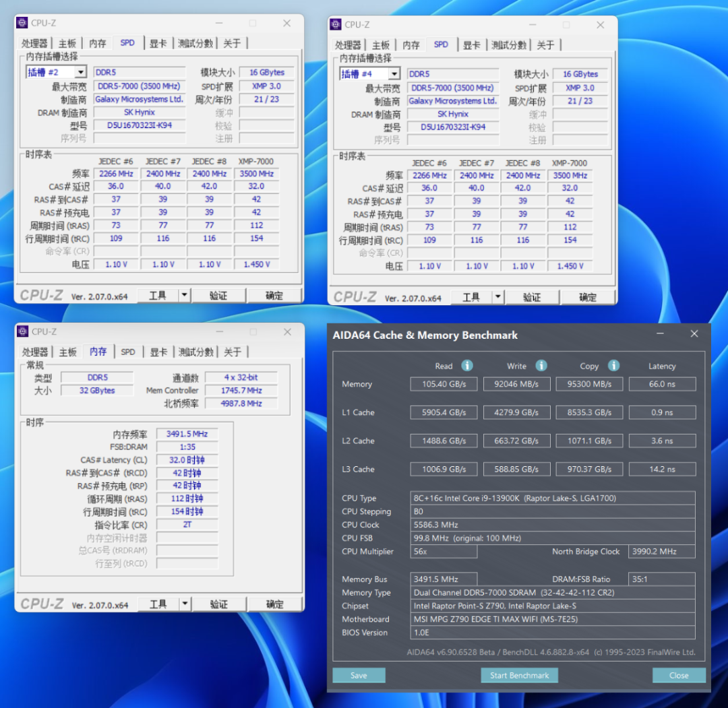This screenshot has height=708, width=728.
Task: Switch to 内存 tab in slot #2 window
Action: click(98, 43)
